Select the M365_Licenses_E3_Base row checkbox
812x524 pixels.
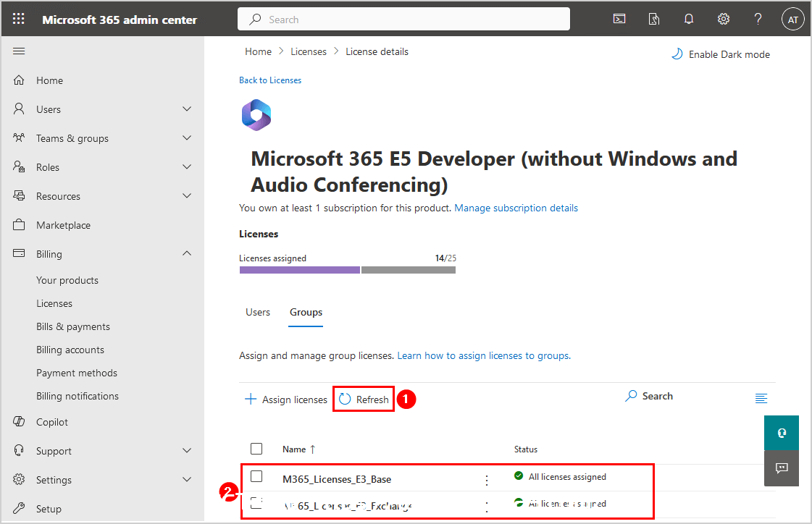256,476
